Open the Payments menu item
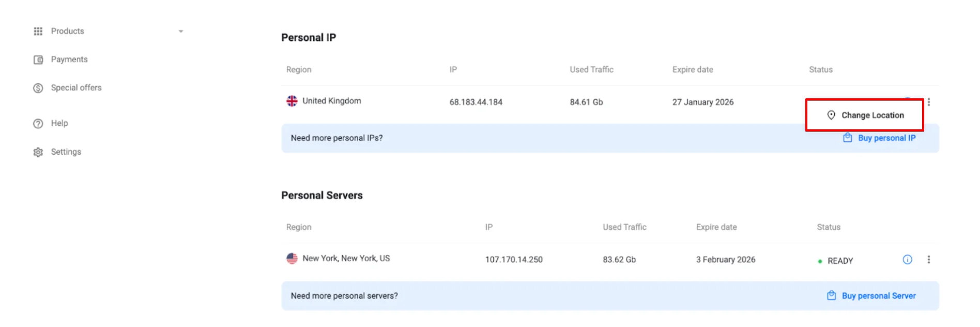Screen dimensions: 980x327 tap(69, 60)
